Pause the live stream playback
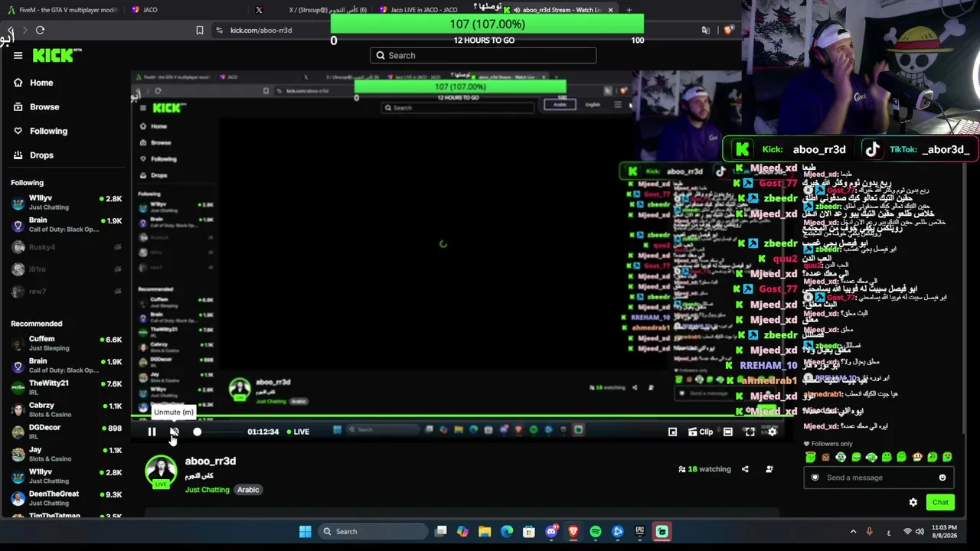 [152, 432]
